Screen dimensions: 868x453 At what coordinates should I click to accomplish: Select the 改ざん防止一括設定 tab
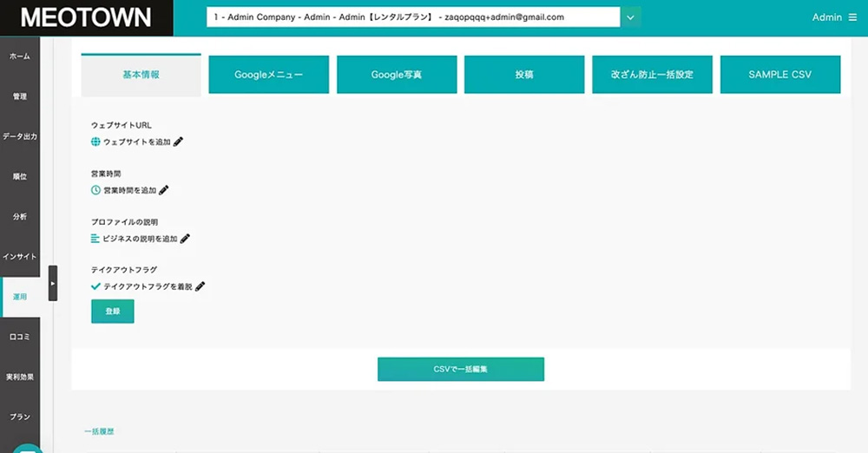coord(652,75)
